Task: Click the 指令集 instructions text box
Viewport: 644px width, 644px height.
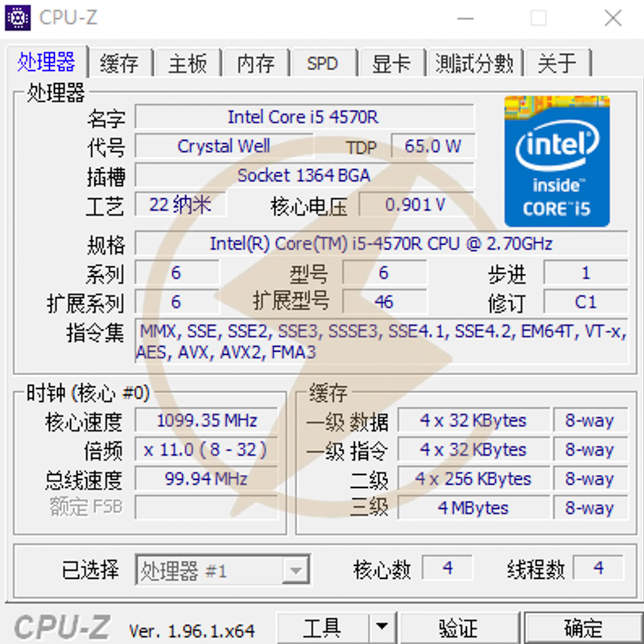Action: [382, 341]
